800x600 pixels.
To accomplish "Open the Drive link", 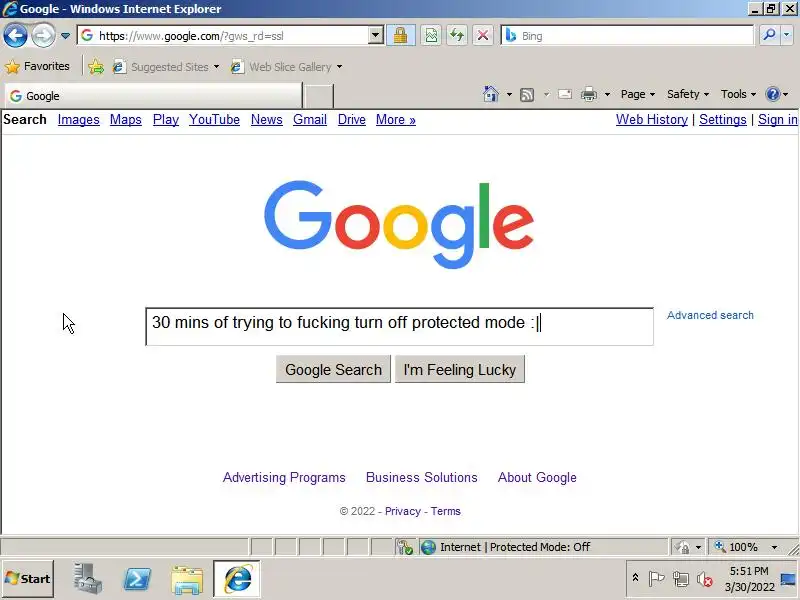I will coord(352,119).
